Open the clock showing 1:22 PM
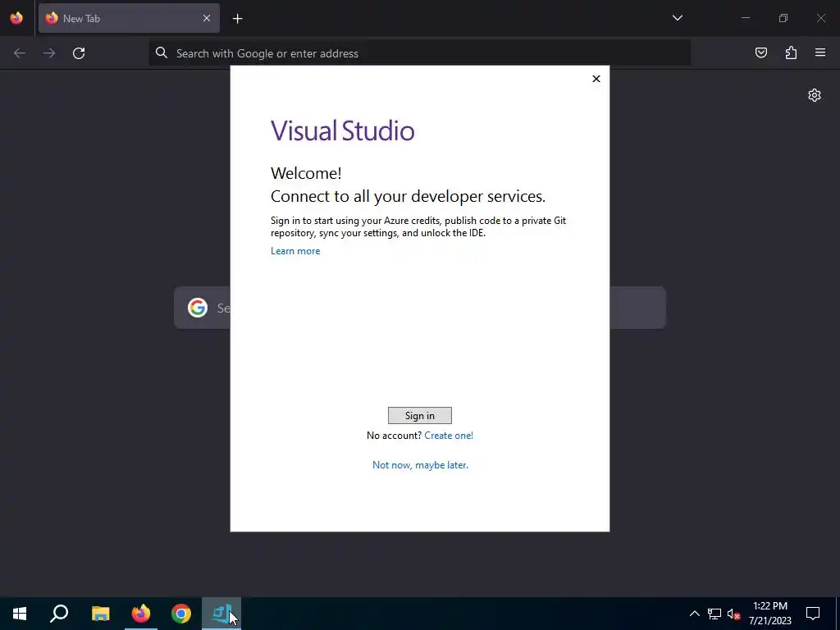This screenshot has height=630, width=840. click(x=769, y=614)
